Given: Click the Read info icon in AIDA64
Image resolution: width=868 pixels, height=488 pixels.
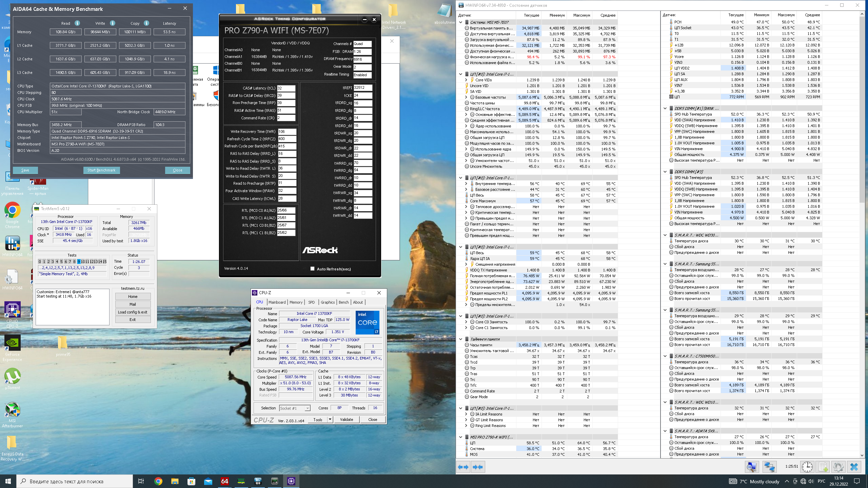Looking at the screenshot, I should click(77, 23).
